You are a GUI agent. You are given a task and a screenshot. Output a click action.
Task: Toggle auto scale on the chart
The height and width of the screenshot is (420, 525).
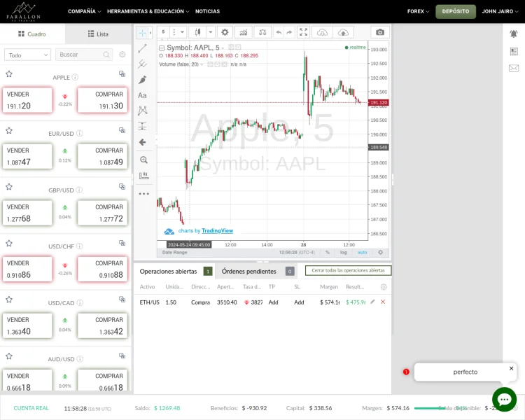pyautogui.click(x=363, y=252)
